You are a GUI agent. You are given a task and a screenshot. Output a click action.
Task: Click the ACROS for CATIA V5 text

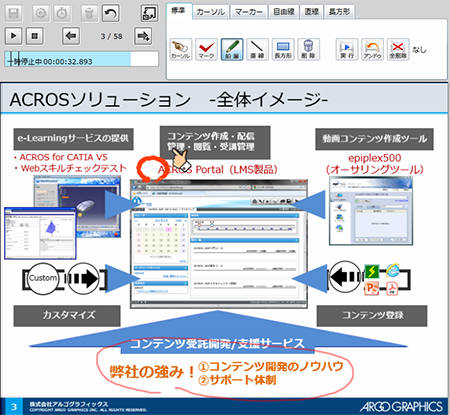[x=63, y=157]
